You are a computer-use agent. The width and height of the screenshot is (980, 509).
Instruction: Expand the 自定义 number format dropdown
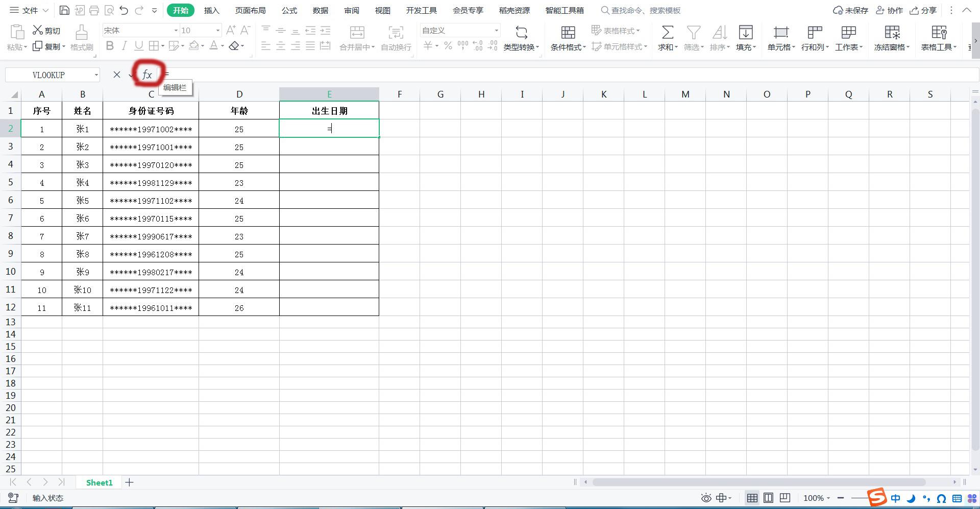tap(496, 31)
